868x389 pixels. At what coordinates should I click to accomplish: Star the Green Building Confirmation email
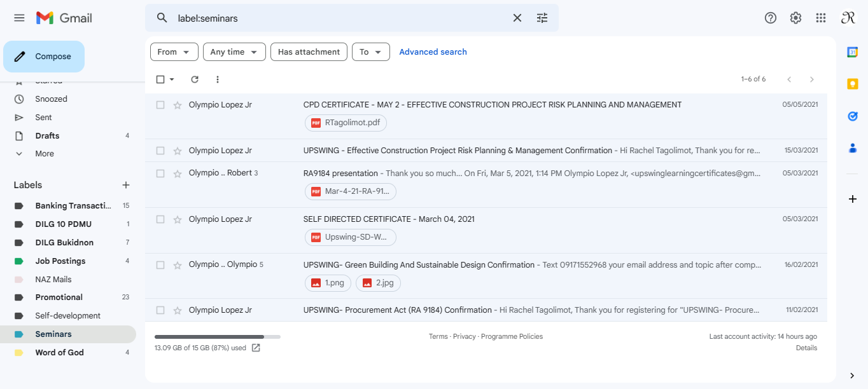[178, 265]
